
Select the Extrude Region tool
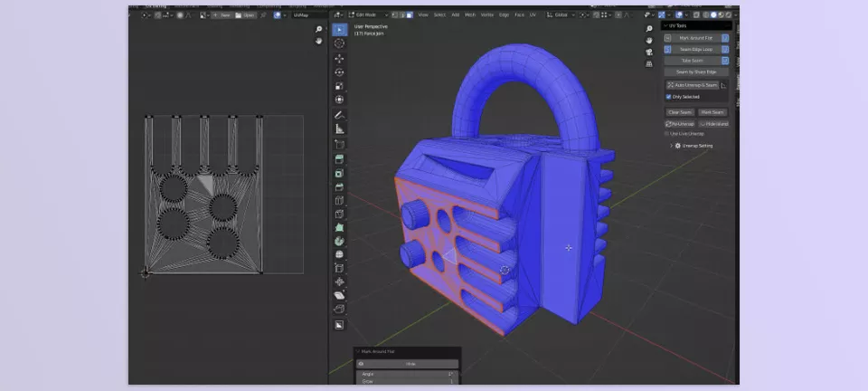click(339, 159)
